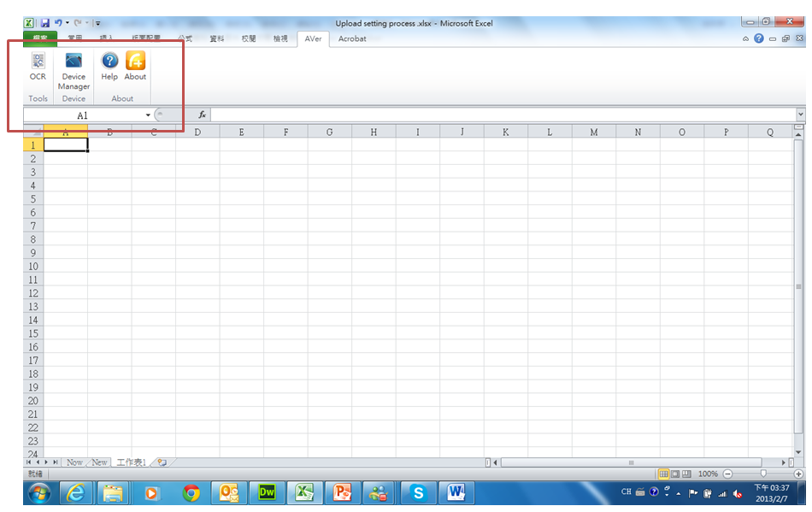The height and width of the screenshot is (512, 812).
Task: Switch to the Acrobat ribbon tab
Action: point(352,38)
